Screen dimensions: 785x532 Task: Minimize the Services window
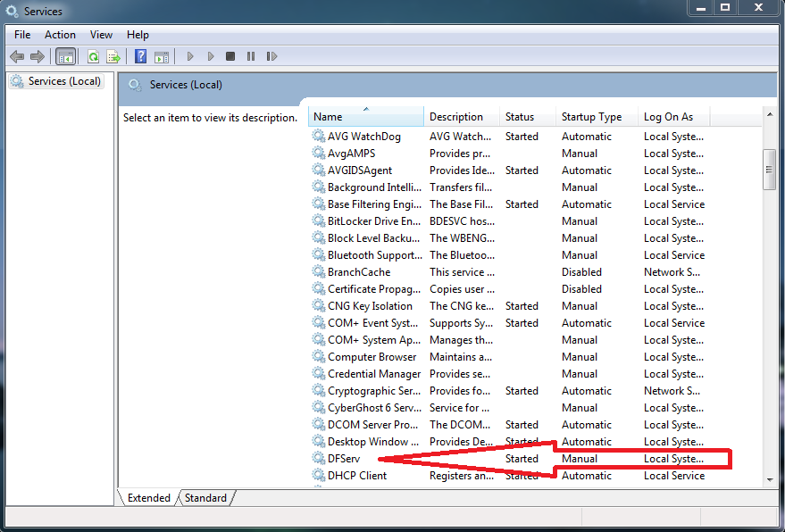[x=701, y=7]
